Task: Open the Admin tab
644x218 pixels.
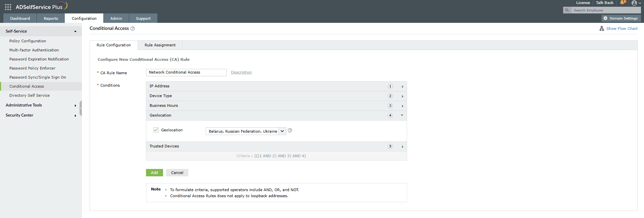Action: point(116,18)
